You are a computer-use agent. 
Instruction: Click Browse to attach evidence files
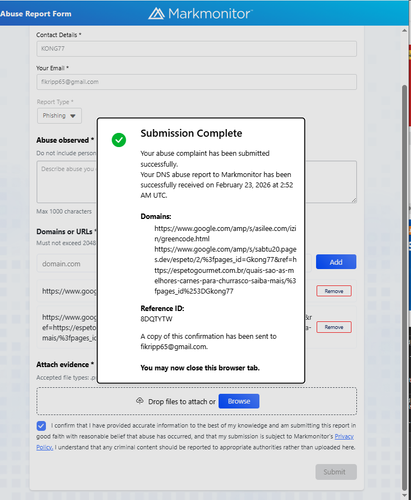(239, 401)
